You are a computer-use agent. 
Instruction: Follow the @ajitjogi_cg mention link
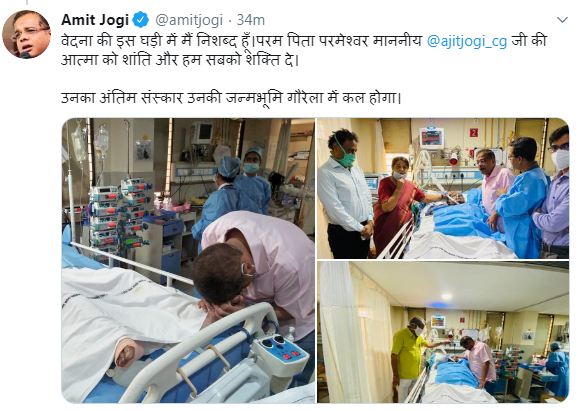(466, 41)
